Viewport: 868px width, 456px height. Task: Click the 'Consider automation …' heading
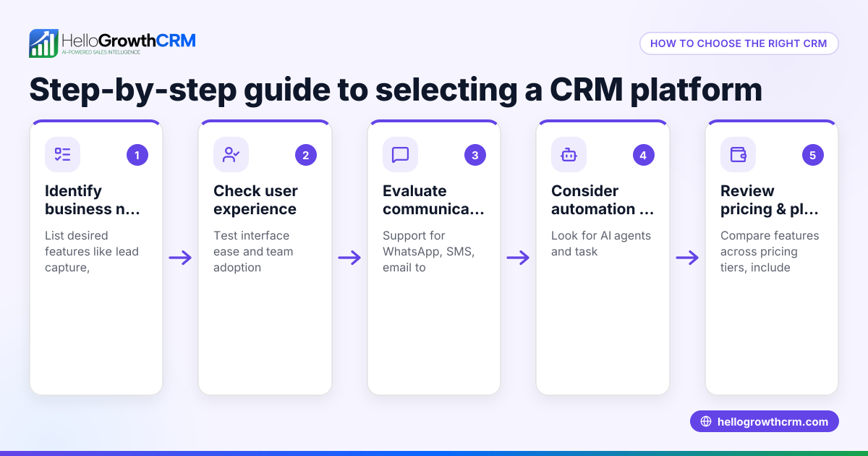click(603, 200)
